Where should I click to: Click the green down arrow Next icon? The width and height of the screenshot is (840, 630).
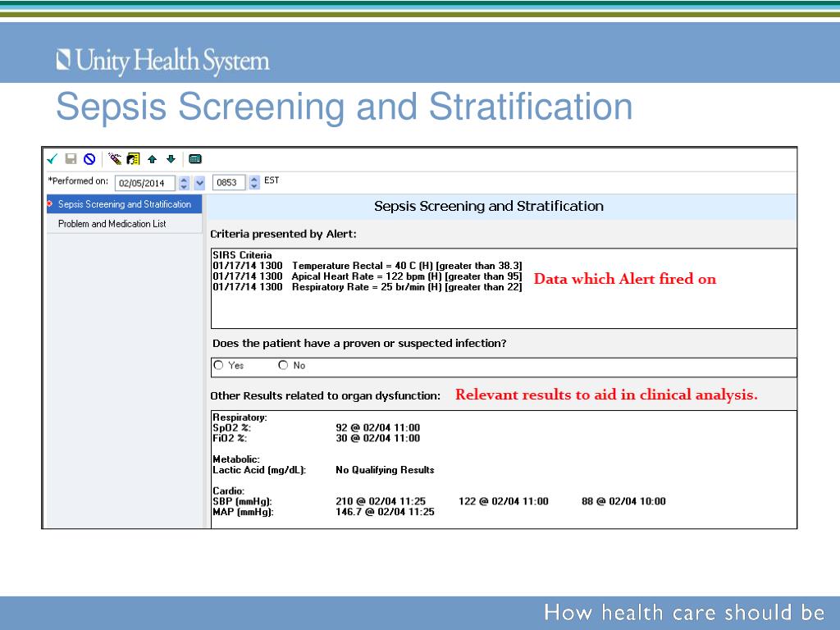click(x=171, y=158)
